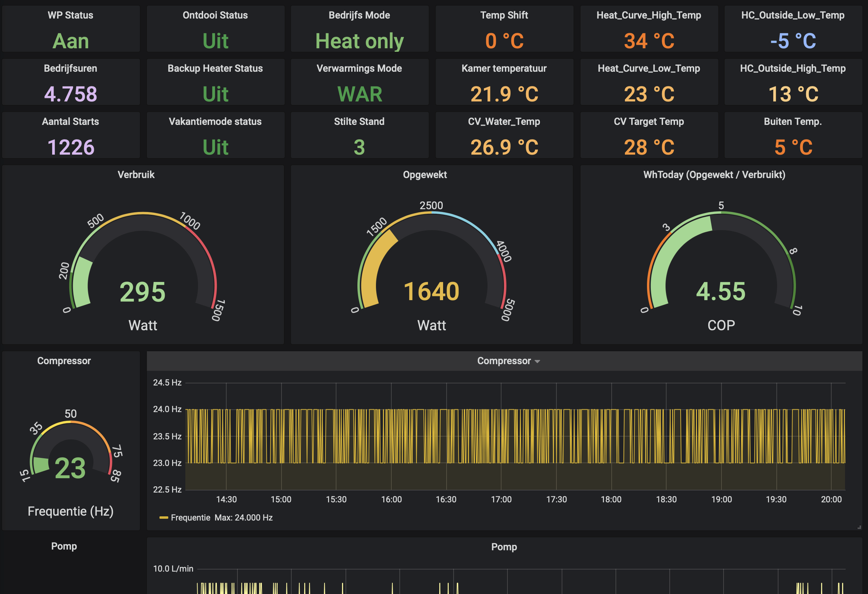
Task: Open the Verbruik gauge panel title
Action: click(x=136, y=175)
